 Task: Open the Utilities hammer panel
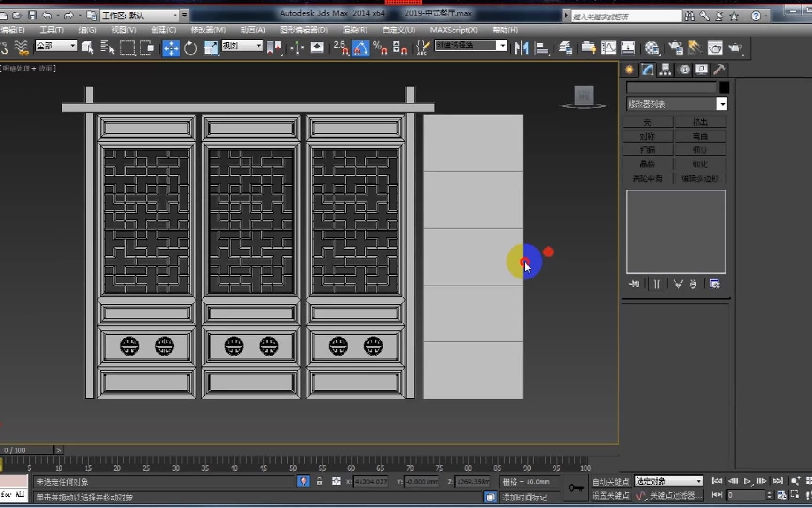(x=719, y=70)
